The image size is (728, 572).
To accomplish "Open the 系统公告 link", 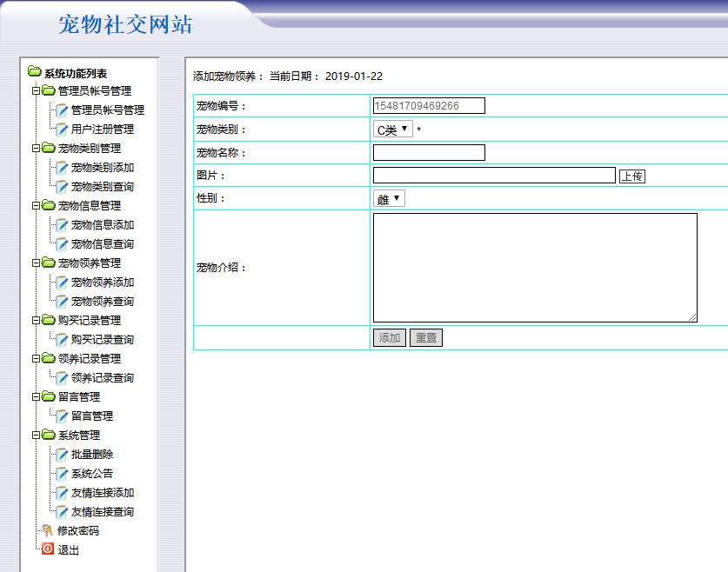I will pos(92,474).
